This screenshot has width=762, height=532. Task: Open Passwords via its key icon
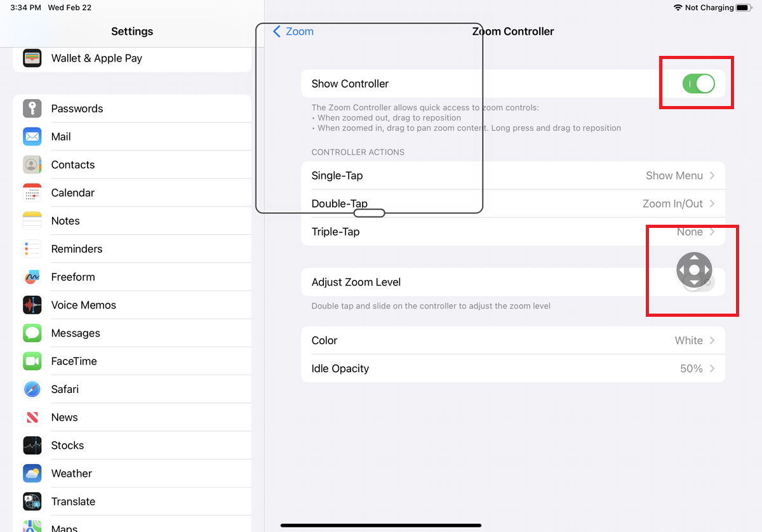32,109
